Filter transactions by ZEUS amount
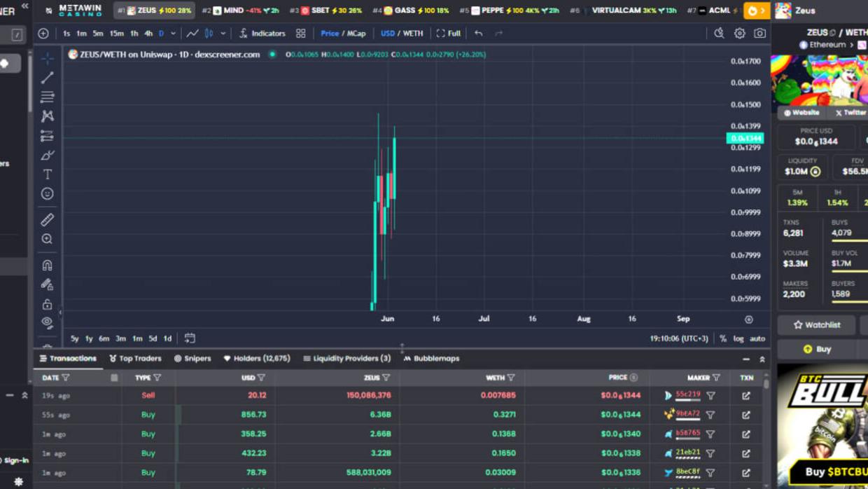The width and height of the screenshot is (868, 489). point(386,378)
